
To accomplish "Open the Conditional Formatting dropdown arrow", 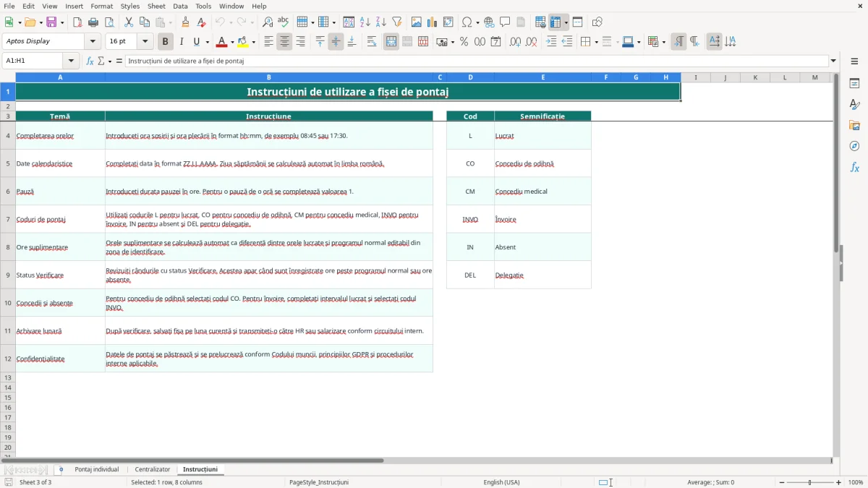I will (663, 42).
